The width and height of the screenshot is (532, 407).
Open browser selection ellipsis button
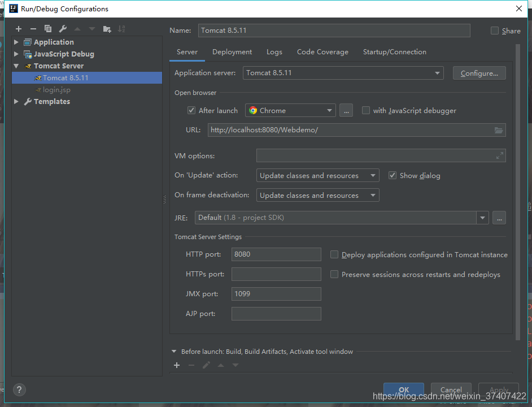[x=346, y=111]
